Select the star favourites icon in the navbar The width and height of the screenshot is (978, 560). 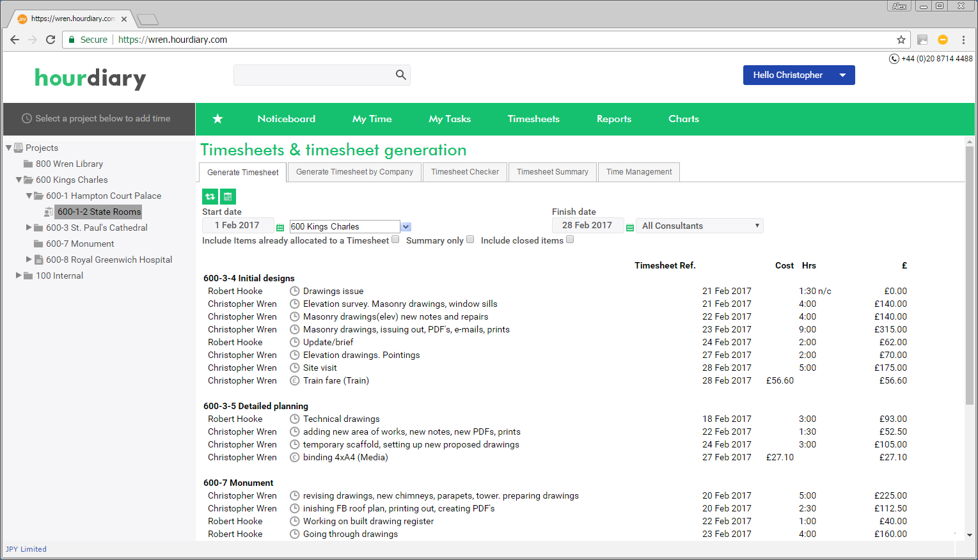coord(217,119)
